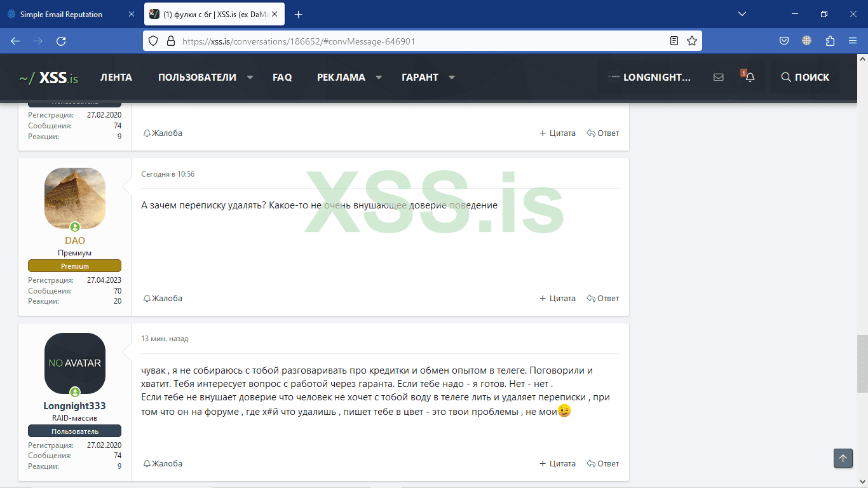The image size is (868, 488).
Task: Open the ЛЕНТА feed section
Action: click(116, 78)
